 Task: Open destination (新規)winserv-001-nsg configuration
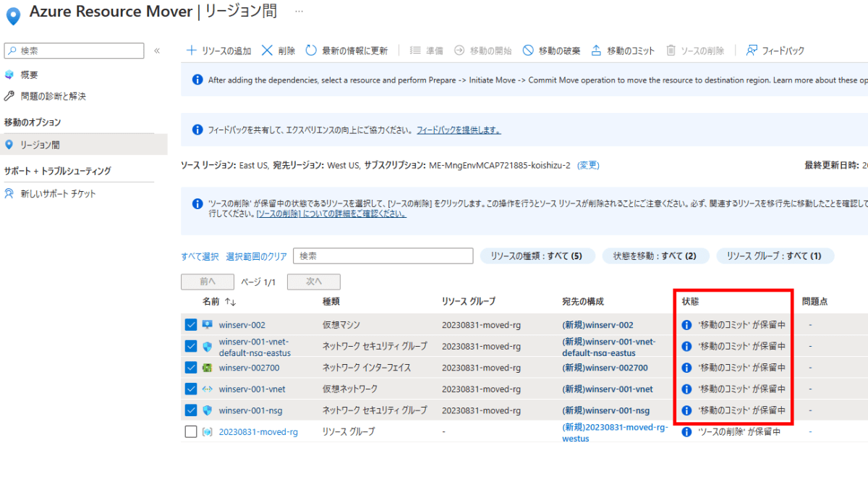click(606, 410)
